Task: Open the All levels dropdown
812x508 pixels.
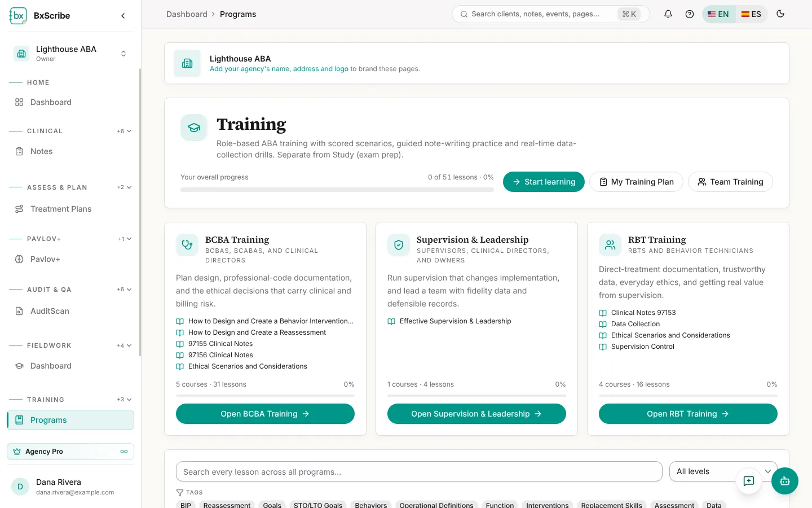Action: tap(723, 471)
